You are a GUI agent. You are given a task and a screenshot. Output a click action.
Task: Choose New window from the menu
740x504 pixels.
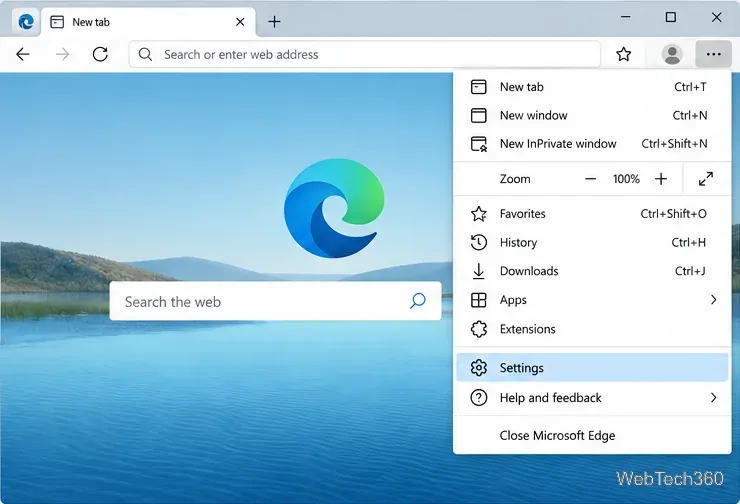pyautogui.click(x=592, y=115)
